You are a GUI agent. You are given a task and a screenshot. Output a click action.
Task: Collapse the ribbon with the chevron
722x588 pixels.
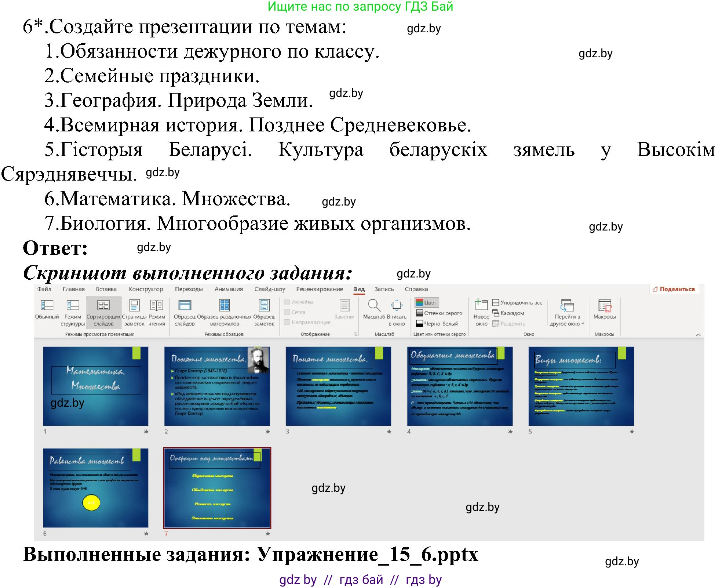[698, 334]
